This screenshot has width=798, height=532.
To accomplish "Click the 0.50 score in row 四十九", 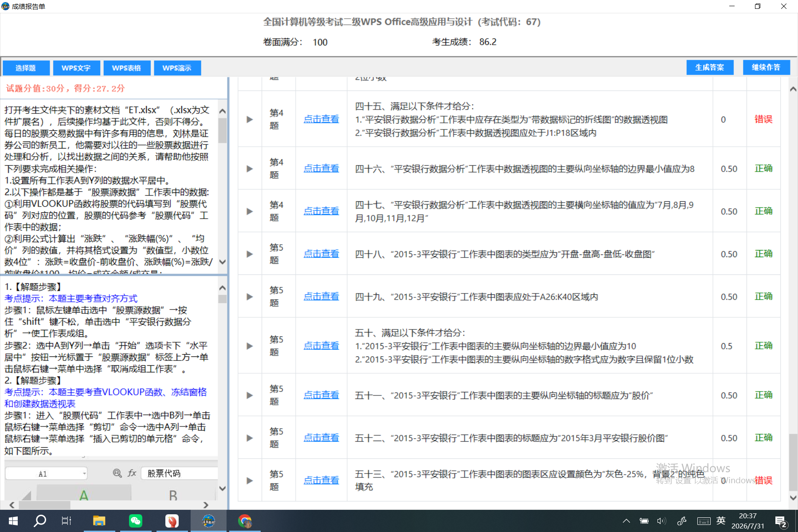I will click(x=729, y=297).
